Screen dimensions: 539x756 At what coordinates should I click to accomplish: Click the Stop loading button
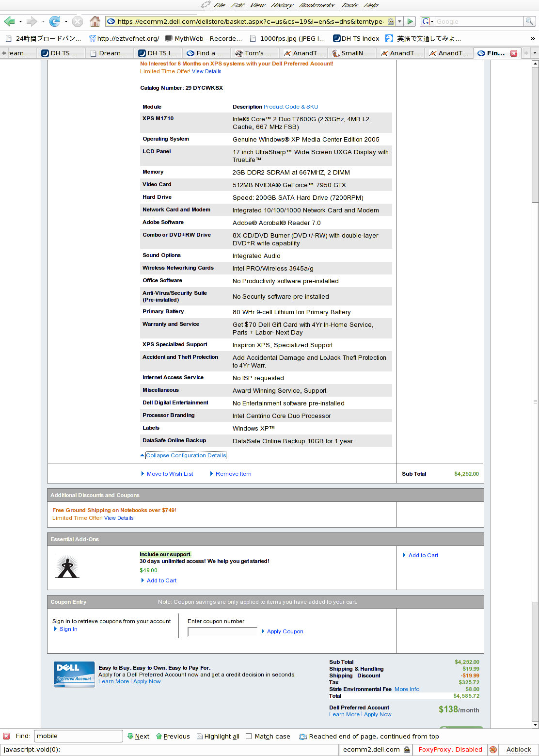(x=78, y=21)
